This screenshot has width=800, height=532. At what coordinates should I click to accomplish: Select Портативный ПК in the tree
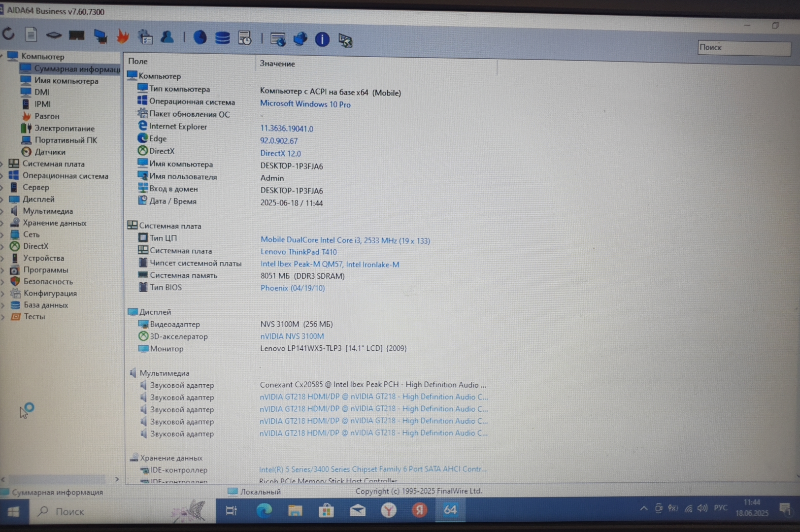(x=66, y=140)
